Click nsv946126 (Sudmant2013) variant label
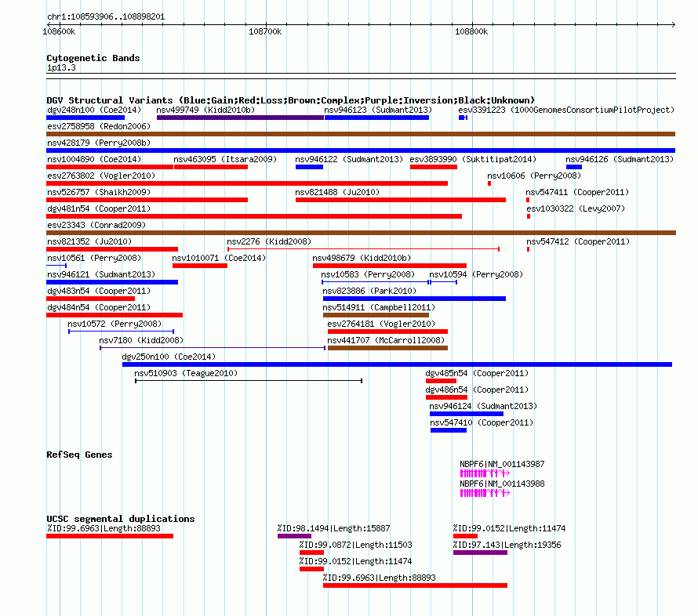 point(620,159)
